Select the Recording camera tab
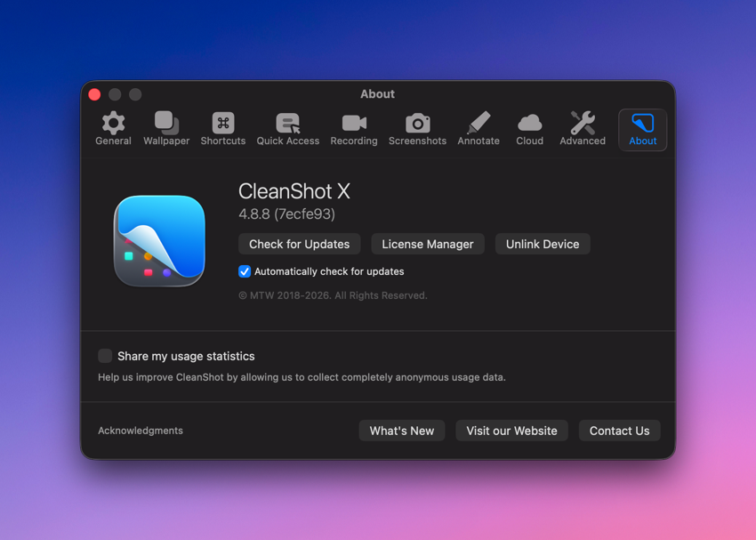 [x=354, y=129]
